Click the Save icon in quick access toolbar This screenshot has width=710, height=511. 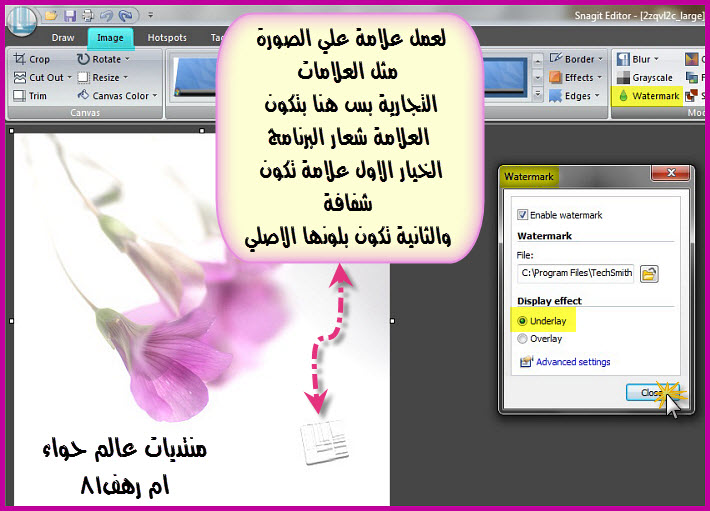(68, 15)
